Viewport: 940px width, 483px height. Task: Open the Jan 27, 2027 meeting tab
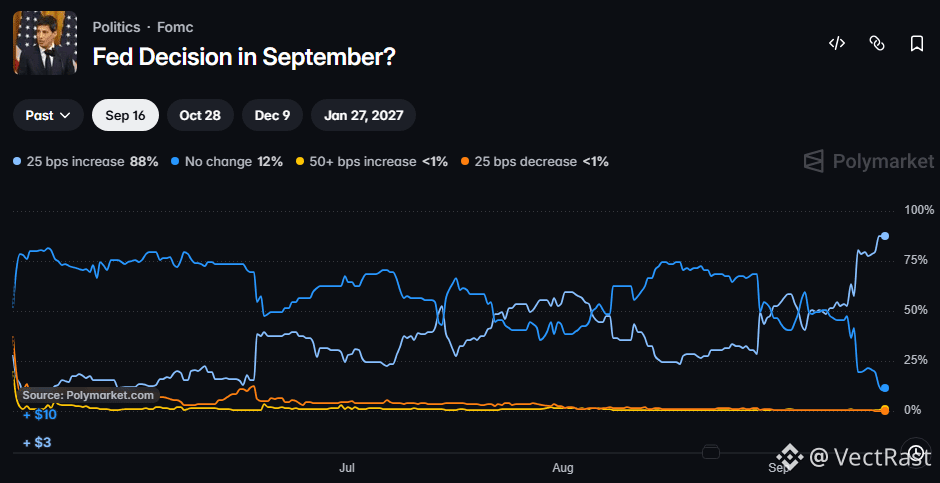363,115
